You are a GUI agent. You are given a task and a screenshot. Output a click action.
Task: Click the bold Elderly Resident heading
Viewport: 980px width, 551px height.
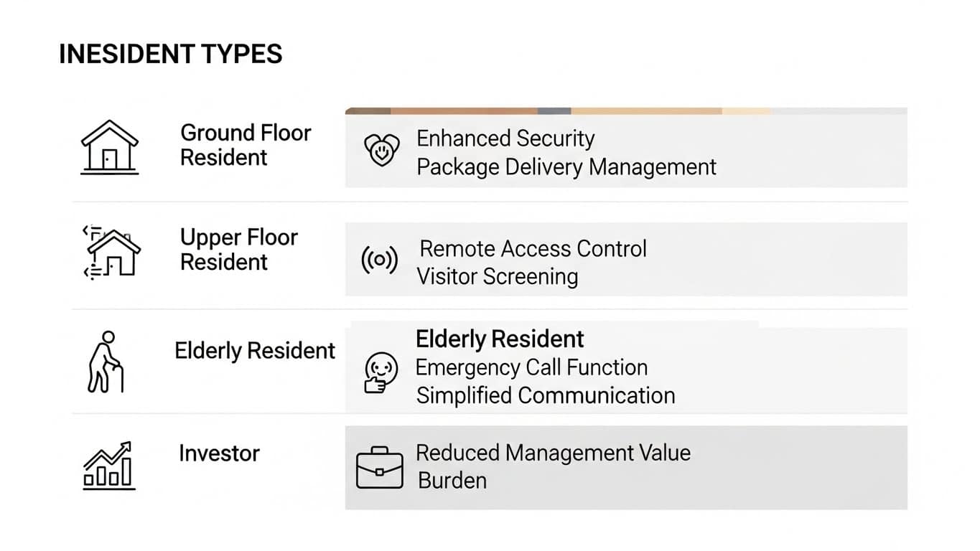500,339
